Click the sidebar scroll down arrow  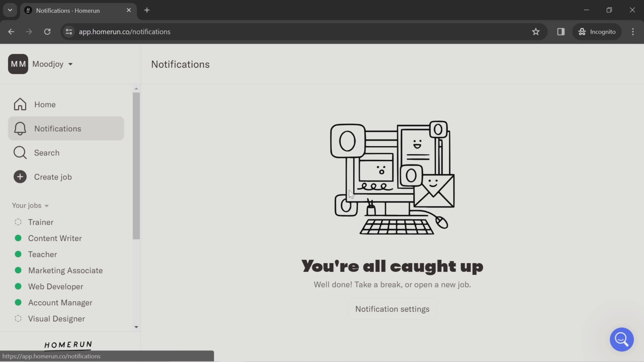[136, 327]
